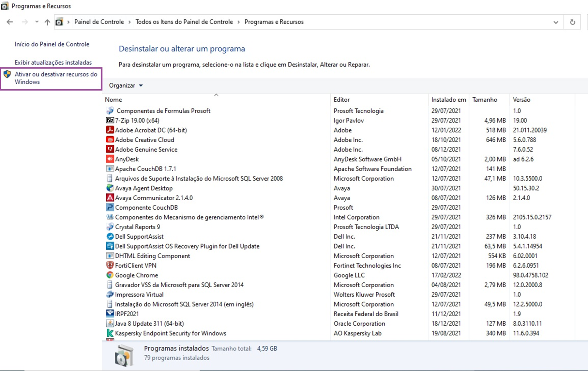Click the Gravador VSS SQL Server 2014 icon
The image size is (588, 371).
[110, 285]
